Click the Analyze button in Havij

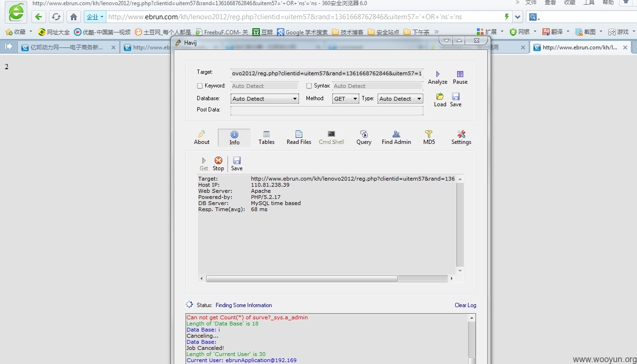pyautogui.click(x=437, y=78)
